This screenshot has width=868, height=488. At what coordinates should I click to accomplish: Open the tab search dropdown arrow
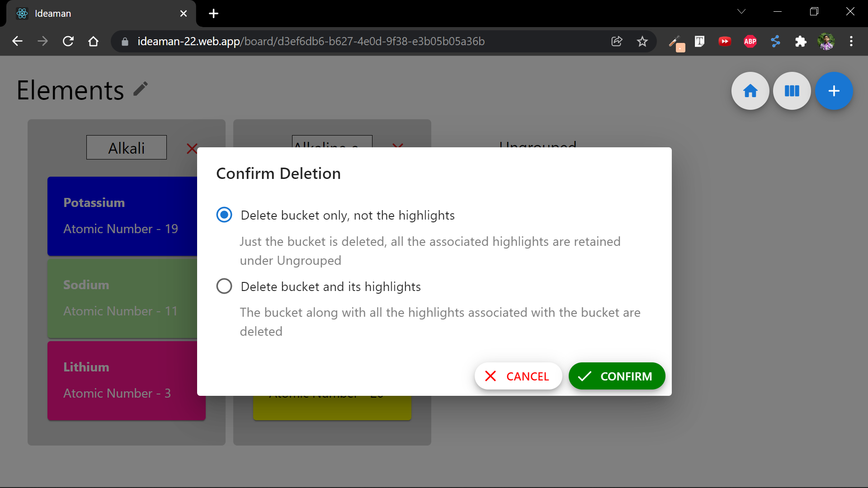[741, 11]
